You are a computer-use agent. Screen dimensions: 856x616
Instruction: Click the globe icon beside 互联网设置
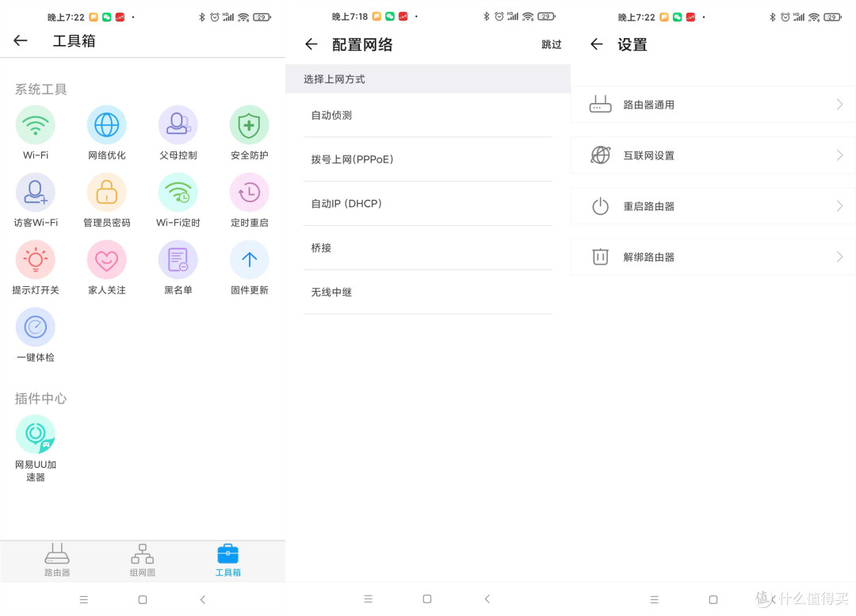[600, 155]
